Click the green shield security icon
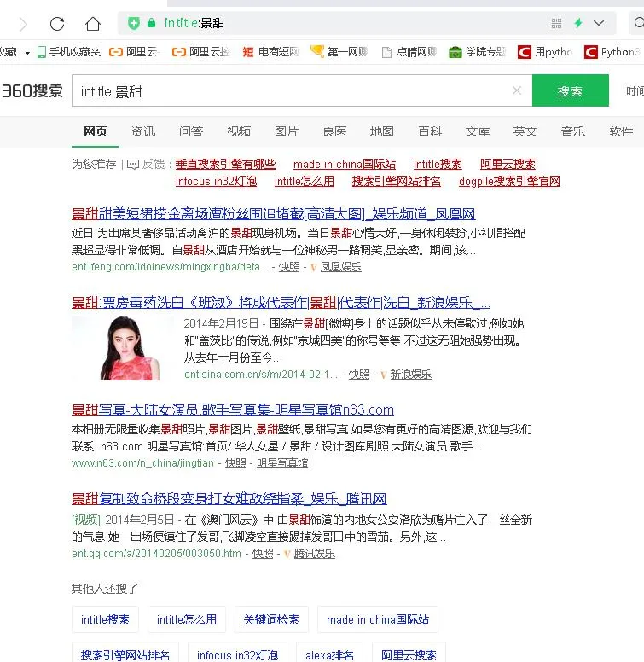This screenshot has height=662, width=644. [x=134, y=23]
